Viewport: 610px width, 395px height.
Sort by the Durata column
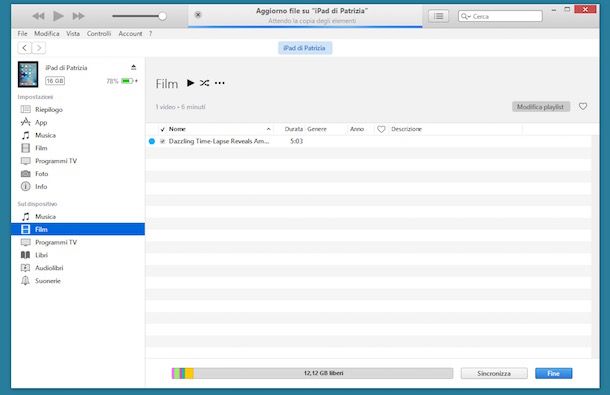(293, 129)
